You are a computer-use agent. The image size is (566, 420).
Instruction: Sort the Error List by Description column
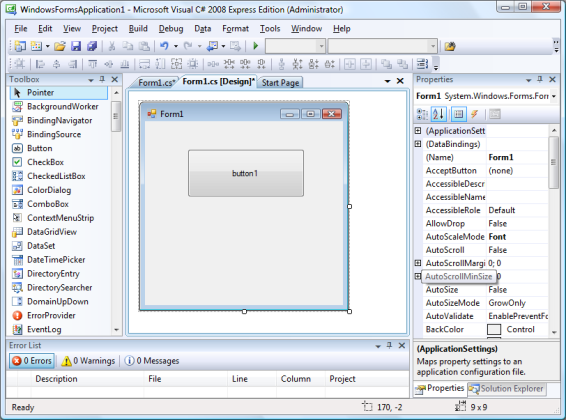pyautogui.click(x=87, y=379)
